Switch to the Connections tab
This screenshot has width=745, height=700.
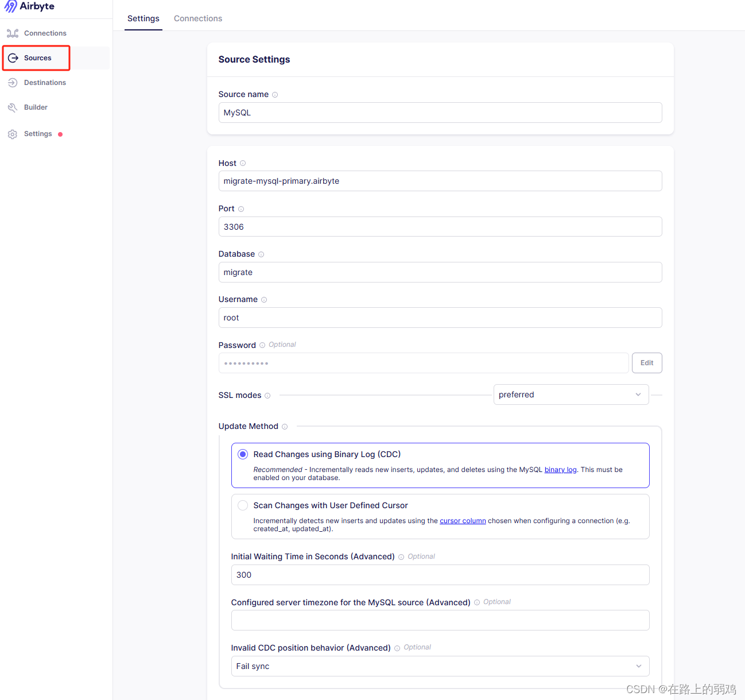(x=198, y=18)
